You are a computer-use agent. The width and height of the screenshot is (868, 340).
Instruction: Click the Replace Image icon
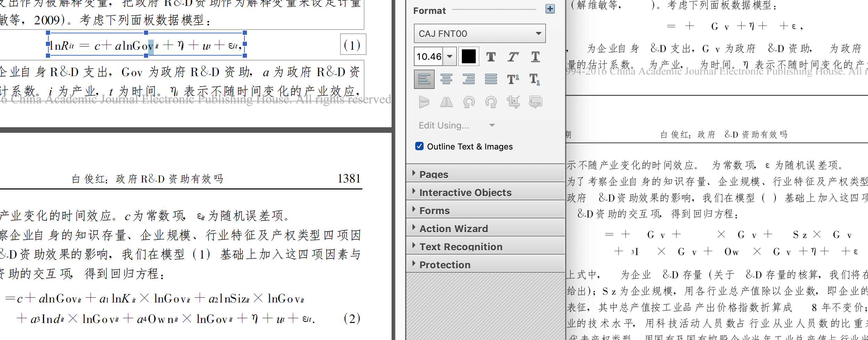[536, 102]
